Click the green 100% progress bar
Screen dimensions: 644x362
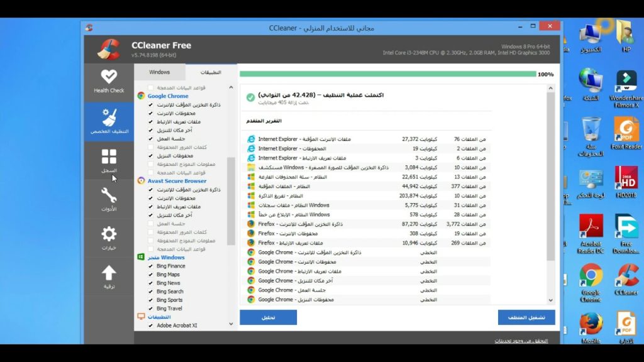point(387,74)
